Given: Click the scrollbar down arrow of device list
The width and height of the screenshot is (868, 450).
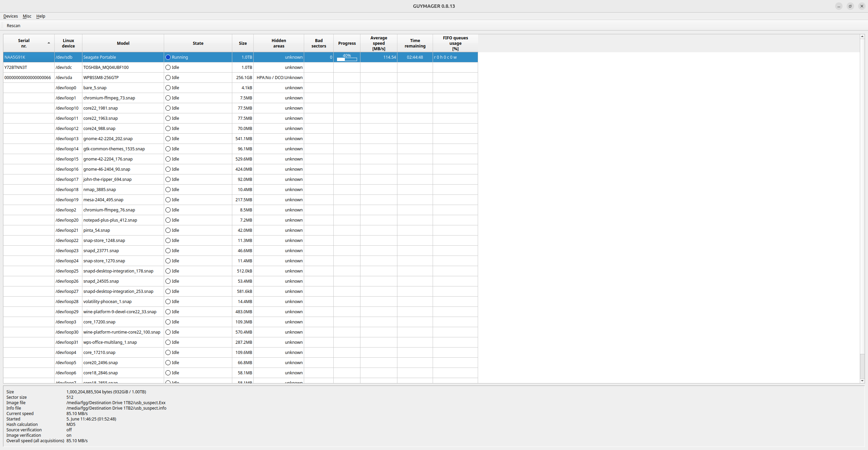Looking at the screenshot, I should pos(862,381).
